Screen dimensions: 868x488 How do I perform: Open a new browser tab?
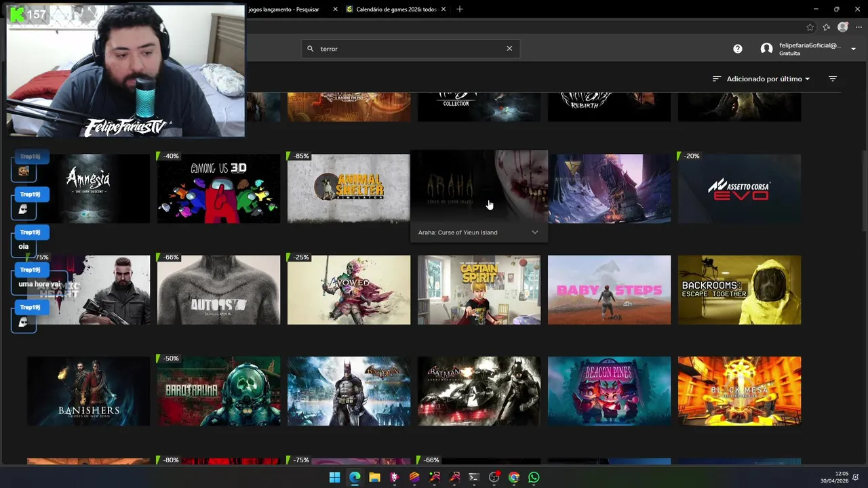[460, 9]
